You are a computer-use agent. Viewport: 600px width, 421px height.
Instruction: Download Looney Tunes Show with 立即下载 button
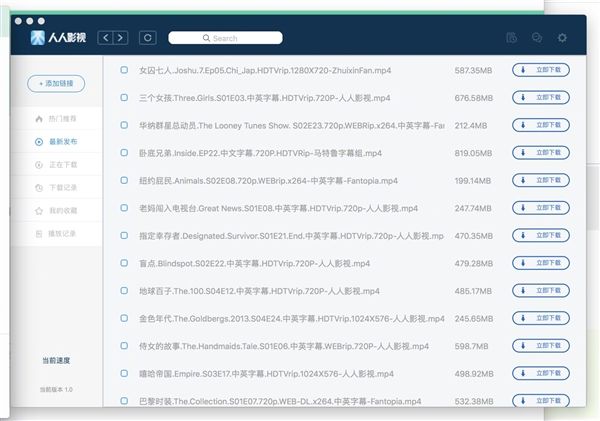point(541,125)
